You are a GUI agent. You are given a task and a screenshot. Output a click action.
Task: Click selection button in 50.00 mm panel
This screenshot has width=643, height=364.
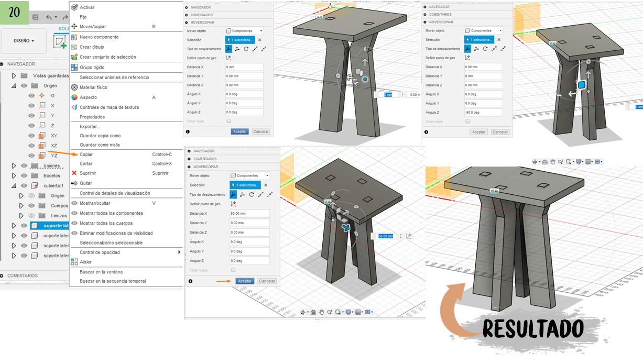245,185
